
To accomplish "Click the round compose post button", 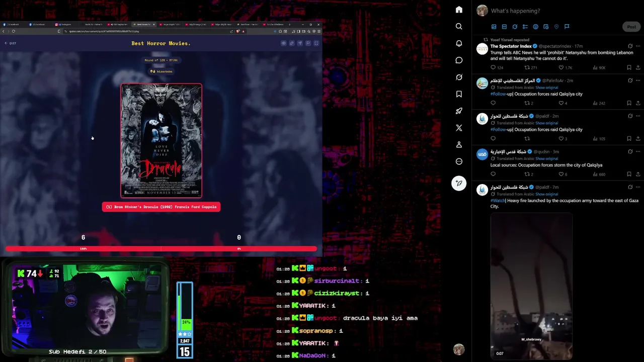I will [459, 183].
